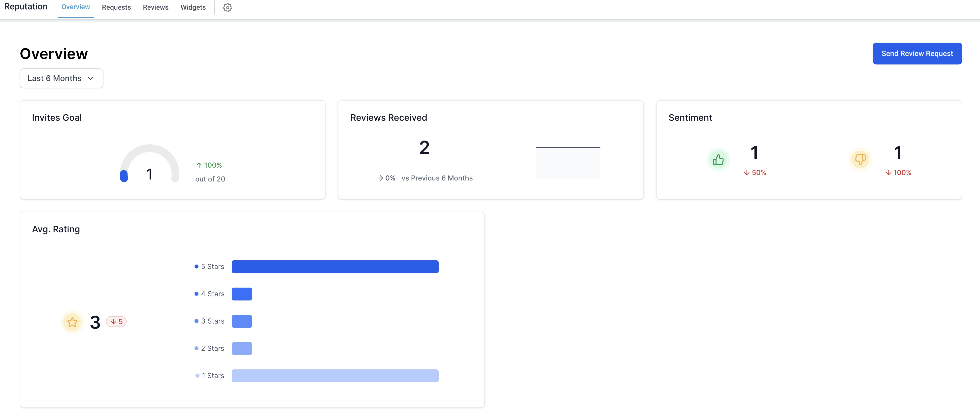Click the 1 Stars rating bar
Screen dimensions: 980x417
click(335, 376)
